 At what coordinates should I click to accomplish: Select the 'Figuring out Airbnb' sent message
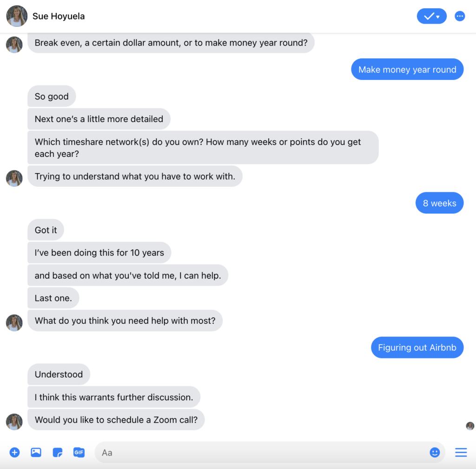pyautogui.click(x=417, y=347)
